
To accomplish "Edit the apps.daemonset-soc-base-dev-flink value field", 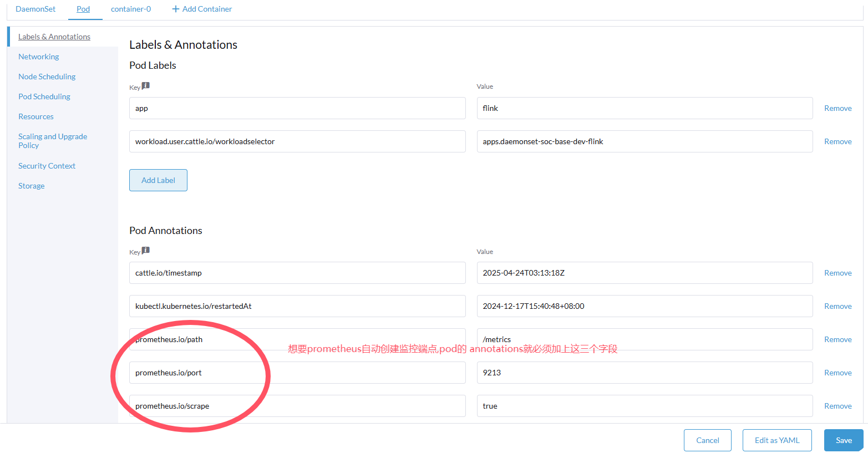I will click(644, 141).
